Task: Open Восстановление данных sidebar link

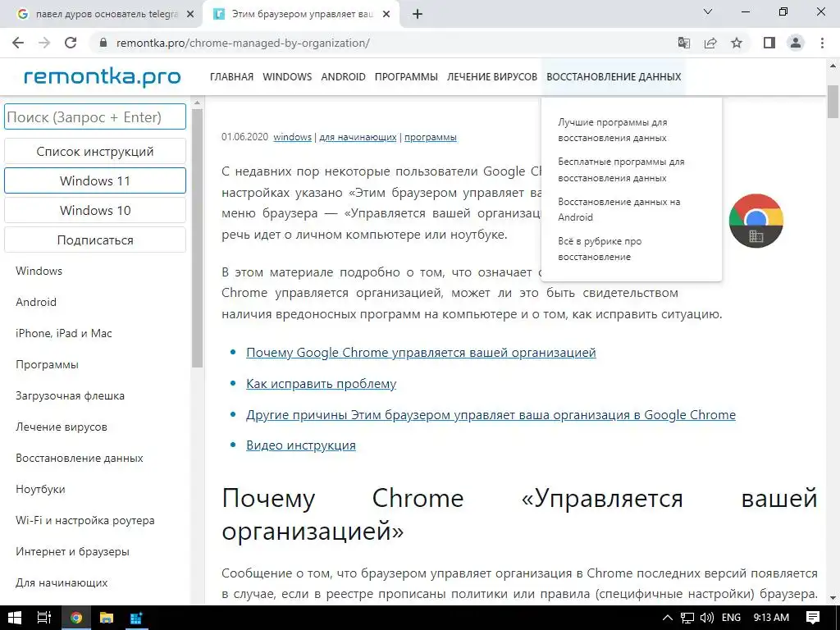Action: pos(80,458)
